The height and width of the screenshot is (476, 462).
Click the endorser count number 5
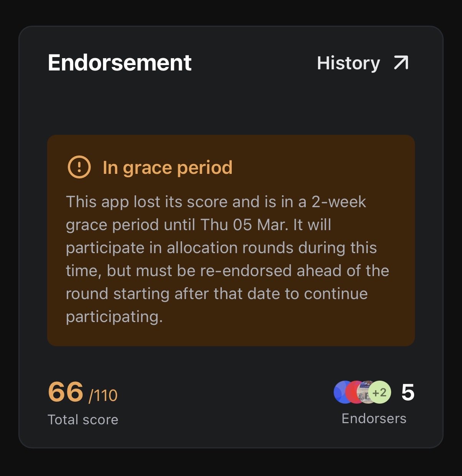408,393
